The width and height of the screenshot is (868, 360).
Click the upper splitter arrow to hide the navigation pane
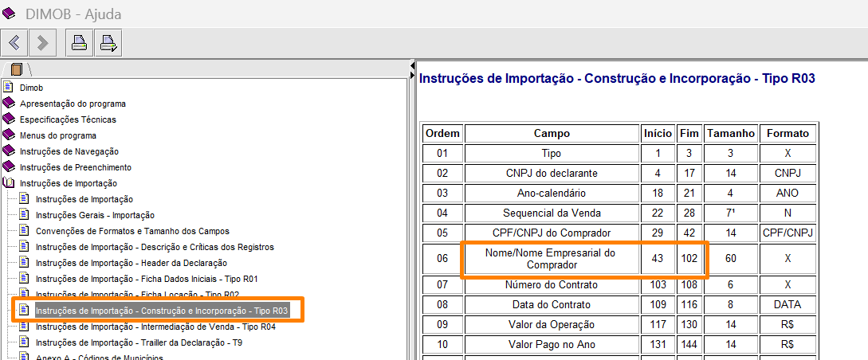[x=412, y=65]
